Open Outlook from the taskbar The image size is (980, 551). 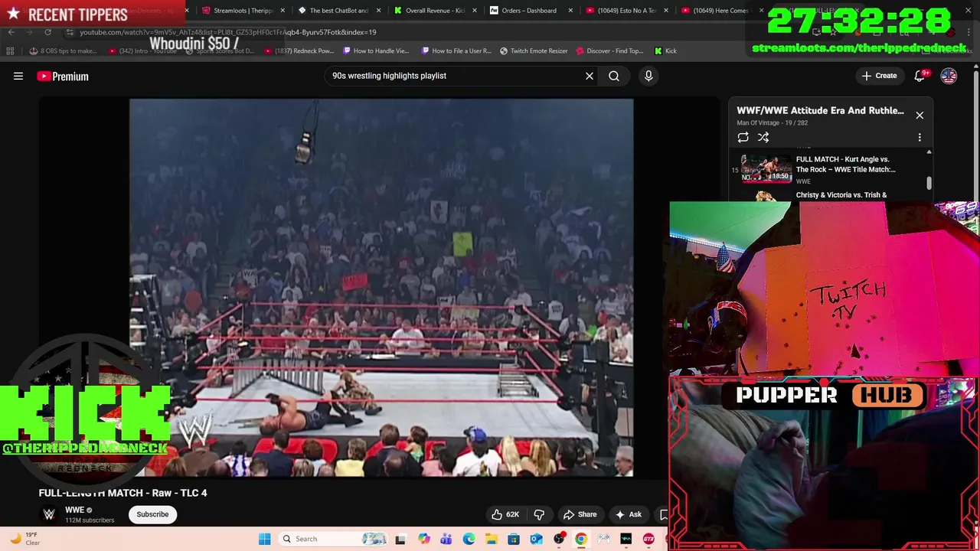click(x=536, y=539)
